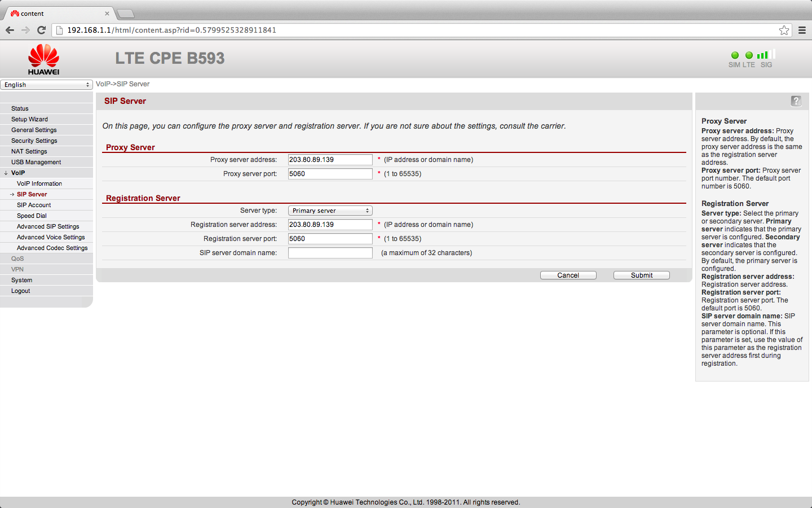Close the content browser tab
The image size is (812, 508).
[x=107, y=14]
